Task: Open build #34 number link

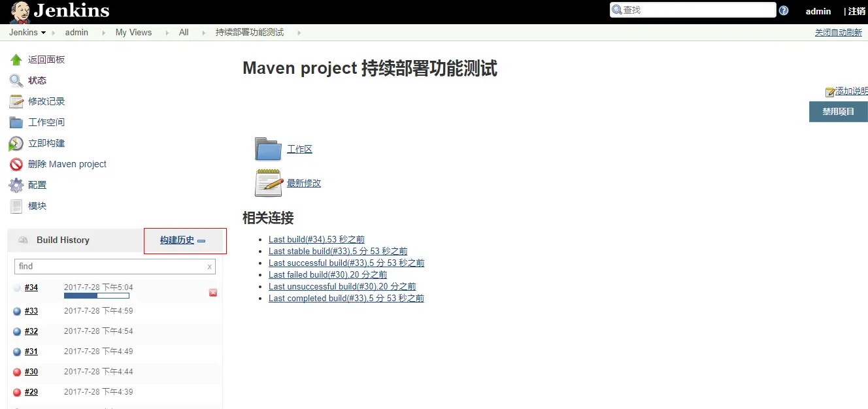Action: [x=31, y=287]
